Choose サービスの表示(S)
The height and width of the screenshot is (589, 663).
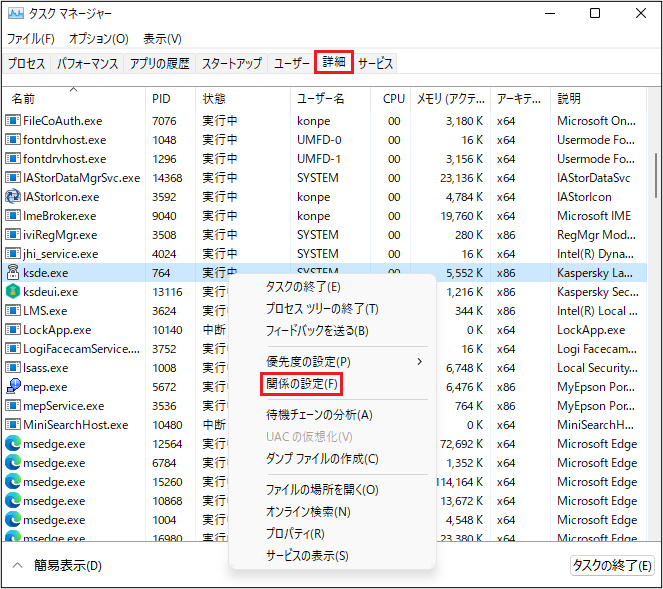[x=307, y=556]
